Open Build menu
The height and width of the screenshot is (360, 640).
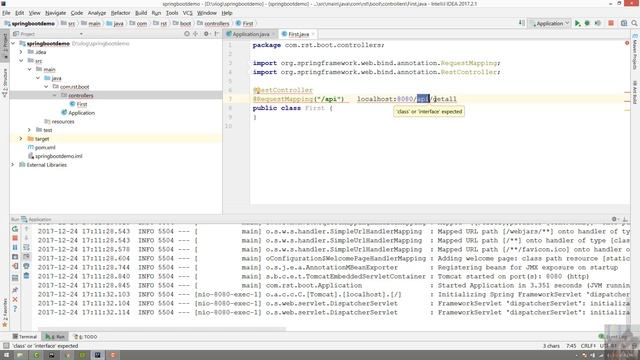[141, 13]
